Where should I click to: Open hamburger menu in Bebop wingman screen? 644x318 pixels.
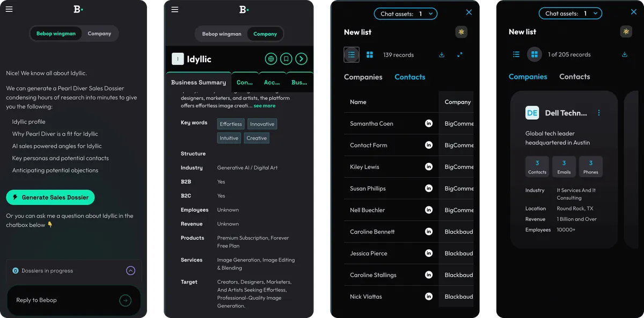(x=9, y=9)
